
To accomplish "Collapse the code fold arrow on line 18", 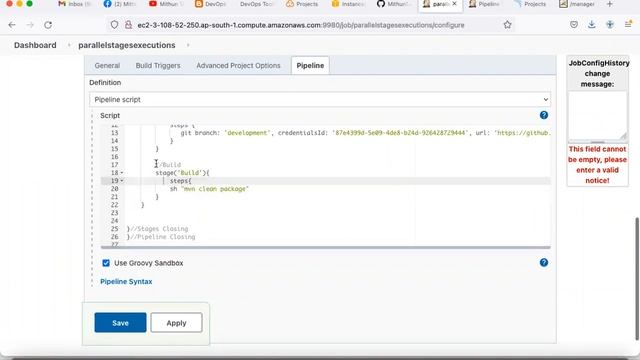I will click(x=122, y=173).
